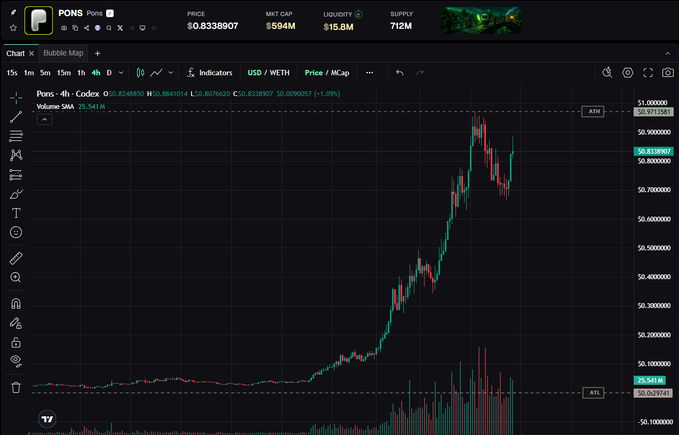Click the pencil edit icon beside PONS logo
The image size is (679, 435).
tap(13, 13)
